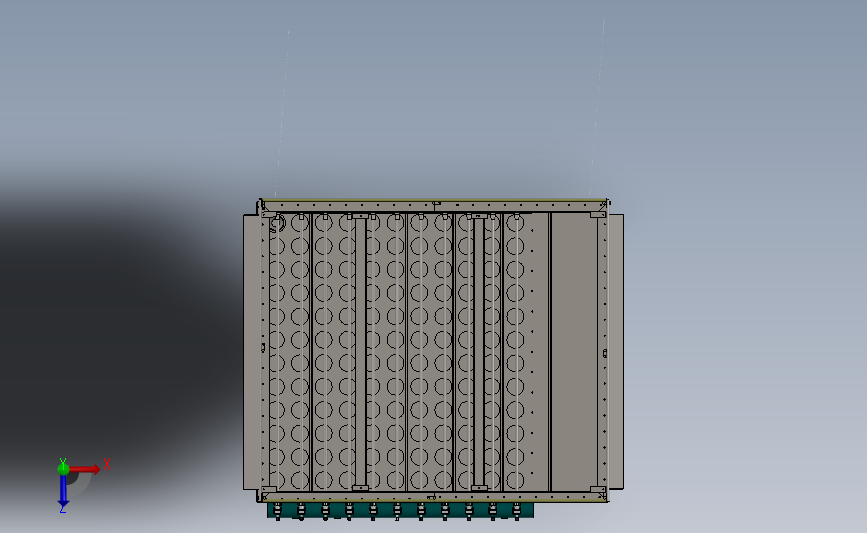Click the red X axis of the orientation triad
Viewport: 867px width, 533px height.
pyautogui.click(x=85, y=469)
